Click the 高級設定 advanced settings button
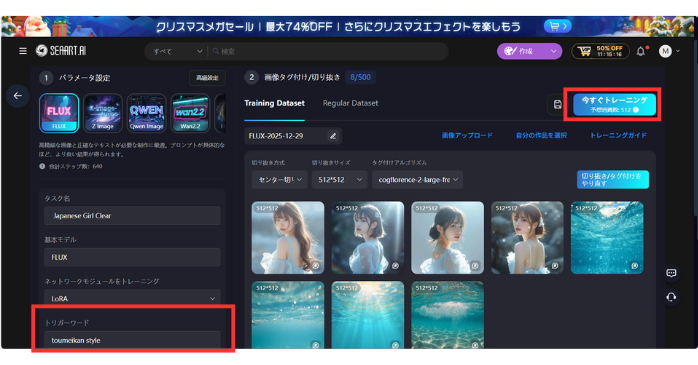This screenshot has width=698, height=365. tap(207, 78)
